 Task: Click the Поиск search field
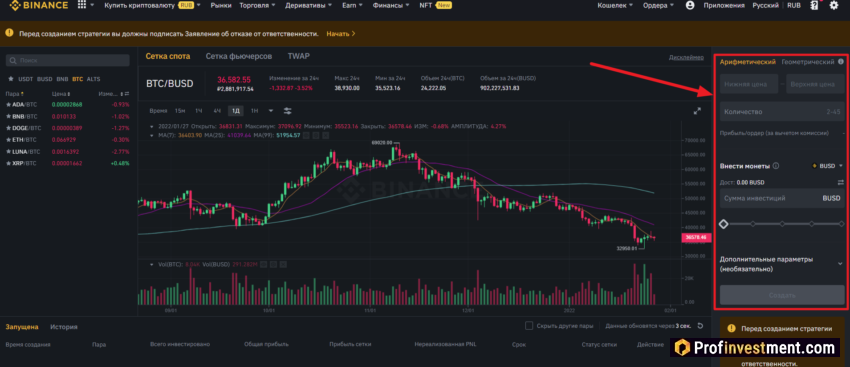click(68, 60)
